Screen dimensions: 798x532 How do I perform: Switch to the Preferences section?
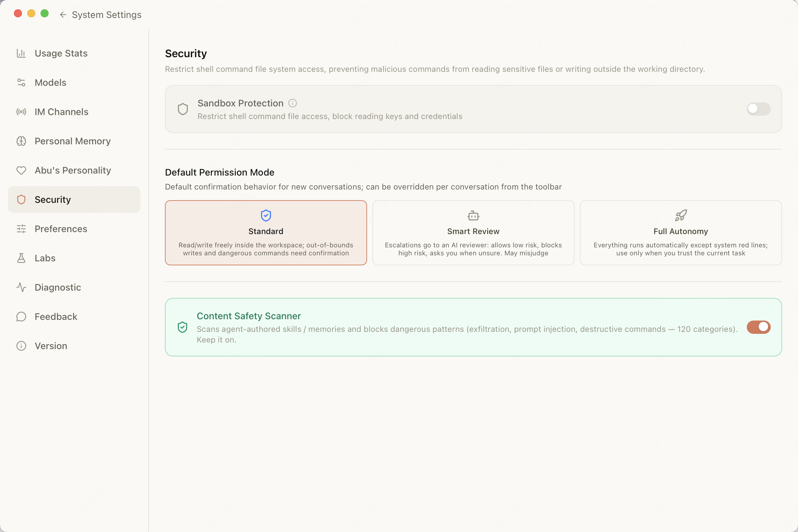tap(74, 229)
